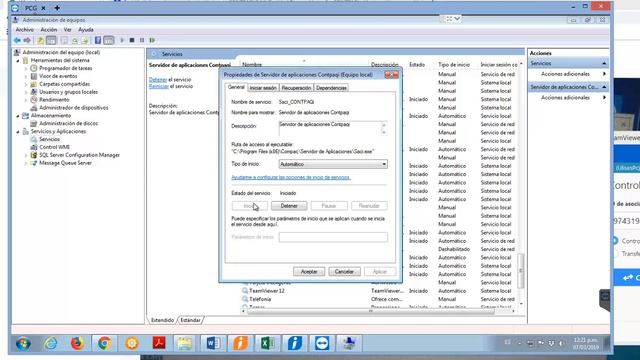Launch Internet Explorer from the taskbar

click(51, 343)
